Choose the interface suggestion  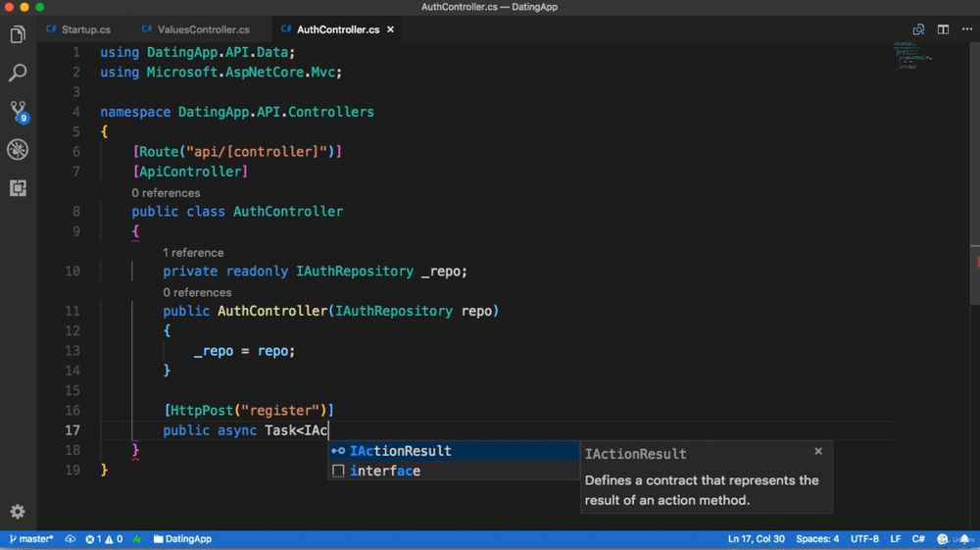[455, 471]
